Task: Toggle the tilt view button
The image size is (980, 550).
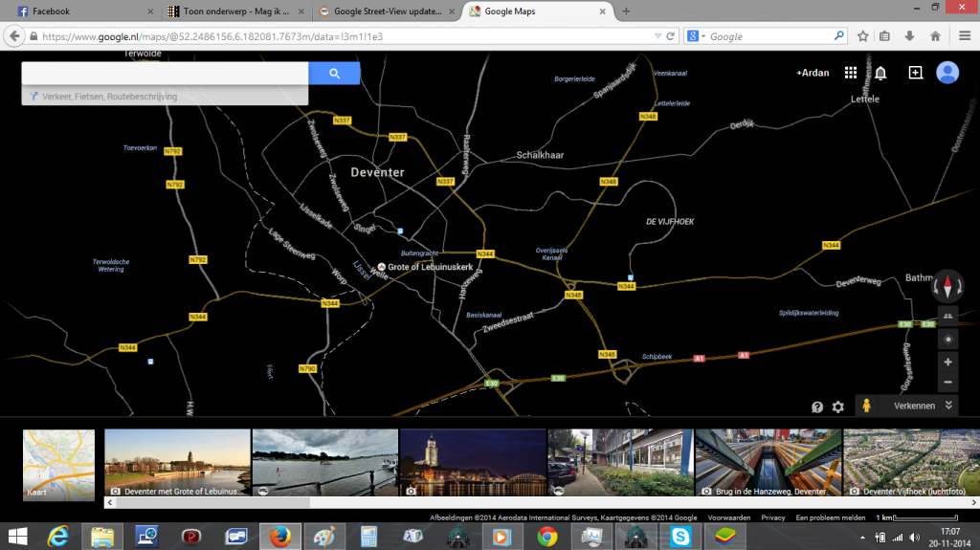Action: click(948, 317)
